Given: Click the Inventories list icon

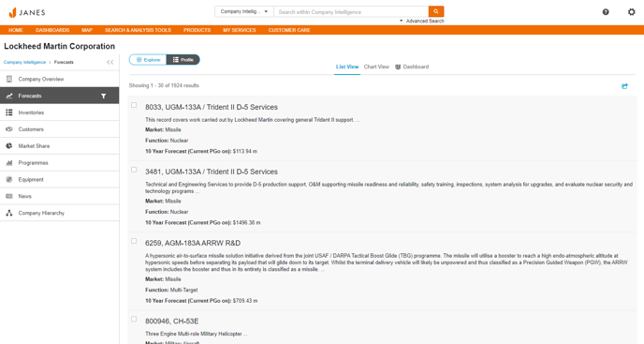Looking at the screenshot, I should pos(9,112).
